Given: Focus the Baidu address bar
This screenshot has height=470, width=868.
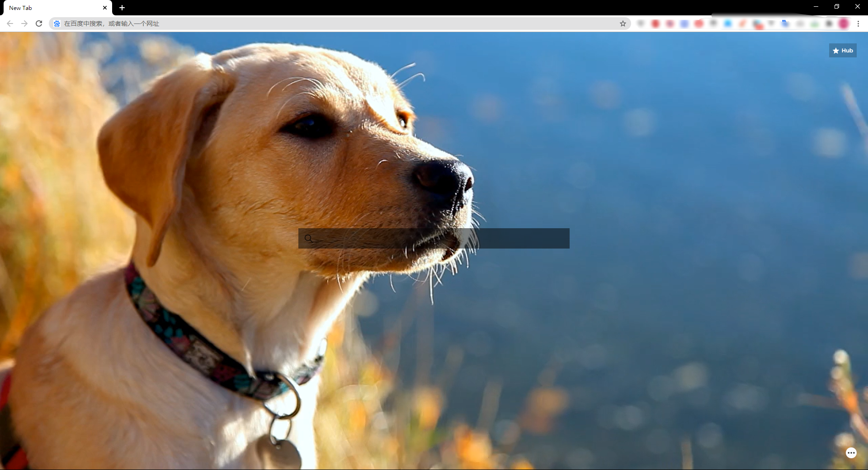Looking at the screenshot, I should pyautogui.click(x=340, y=23).
